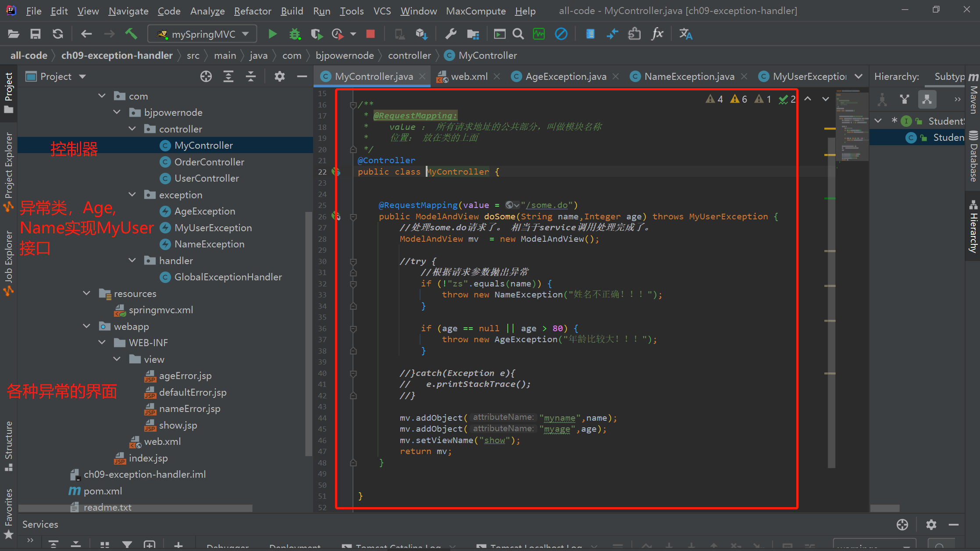This screenshot has width=980, height=551.
Task: Collapse the webapp folder node
Action: coord(87,326)
